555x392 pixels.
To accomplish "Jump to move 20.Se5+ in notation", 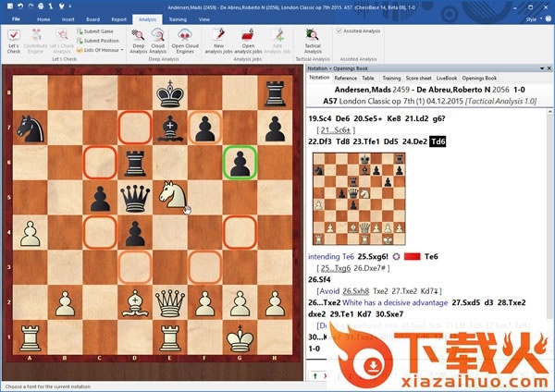I will tap(368, 118).
